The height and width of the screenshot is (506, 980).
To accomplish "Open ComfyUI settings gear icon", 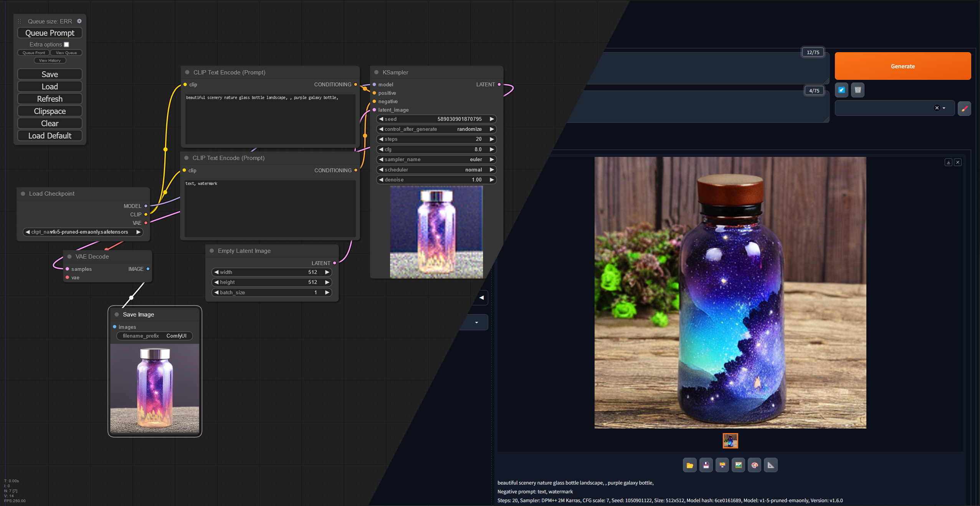I will 79,21.
